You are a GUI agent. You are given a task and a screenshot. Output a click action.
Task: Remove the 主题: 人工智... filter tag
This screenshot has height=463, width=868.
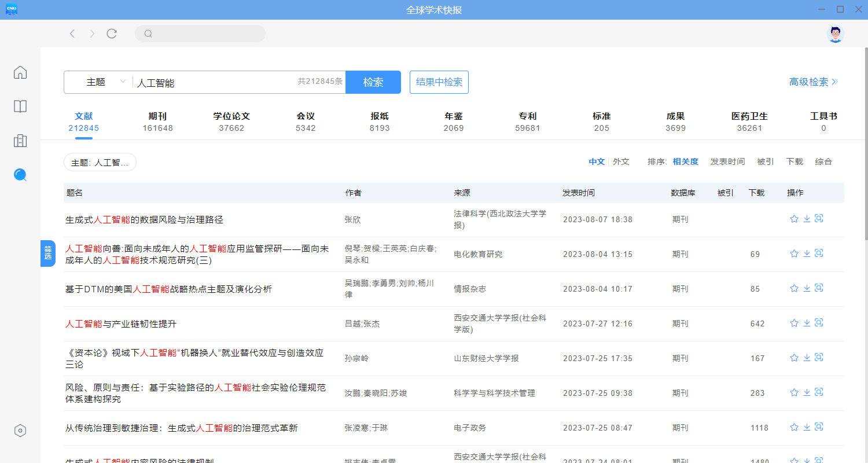click(x=100, y=163)
